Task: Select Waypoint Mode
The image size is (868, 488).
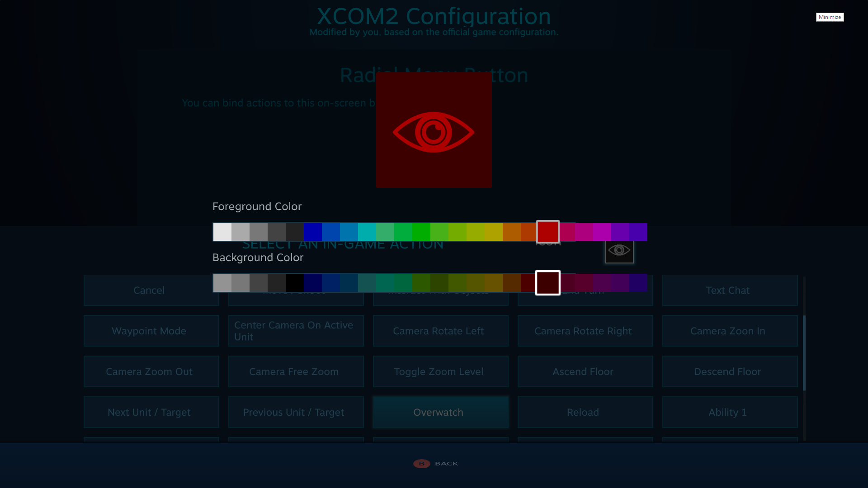Action: [x=149, y=331]
